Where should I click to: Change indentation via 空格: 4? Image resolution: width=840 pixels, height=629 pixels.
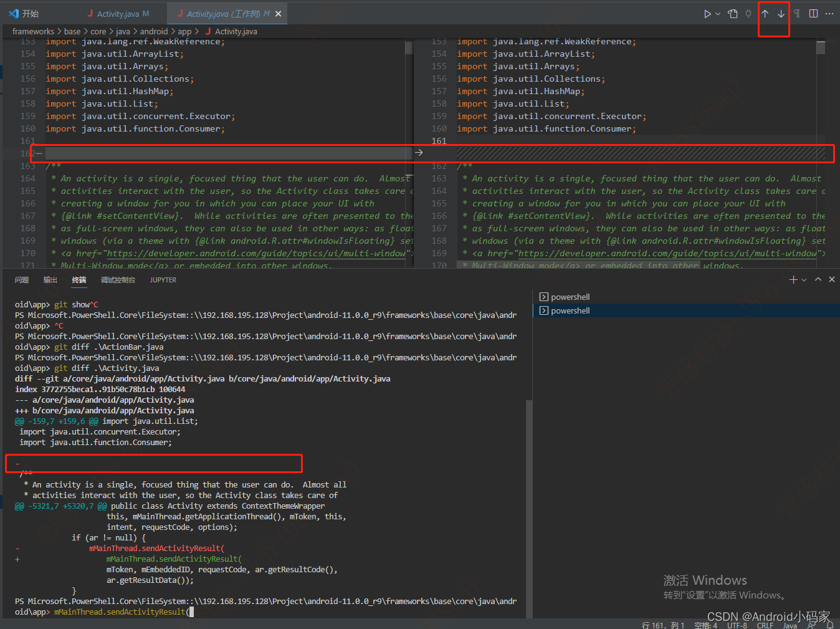tap(705, 625)
